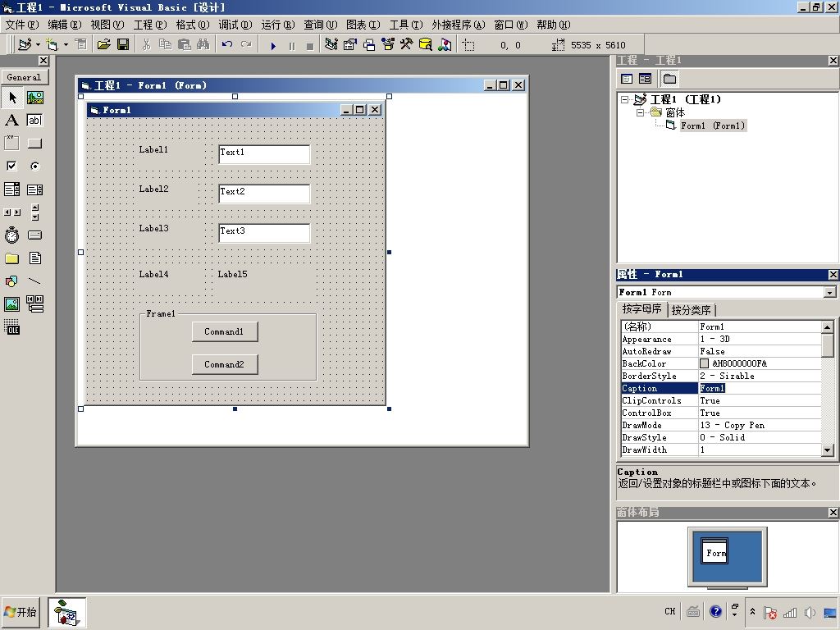
Task: Select the ComboBox tool
Action: pos(12,189)
